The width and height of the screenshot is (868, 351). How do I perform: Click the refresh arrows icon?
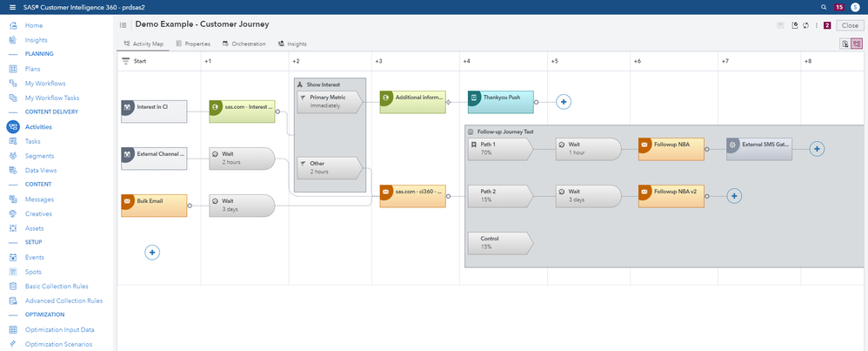pos(806,25)
